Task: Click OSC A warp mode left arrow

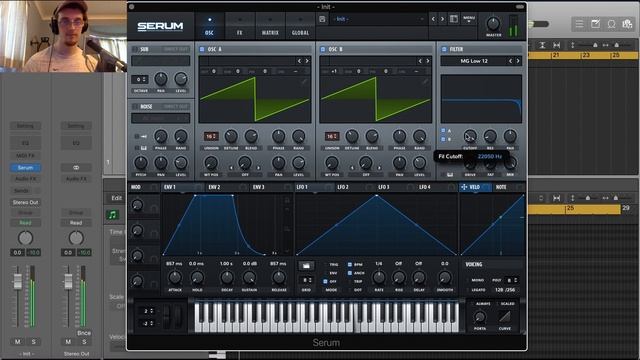Action: [231, 168]
